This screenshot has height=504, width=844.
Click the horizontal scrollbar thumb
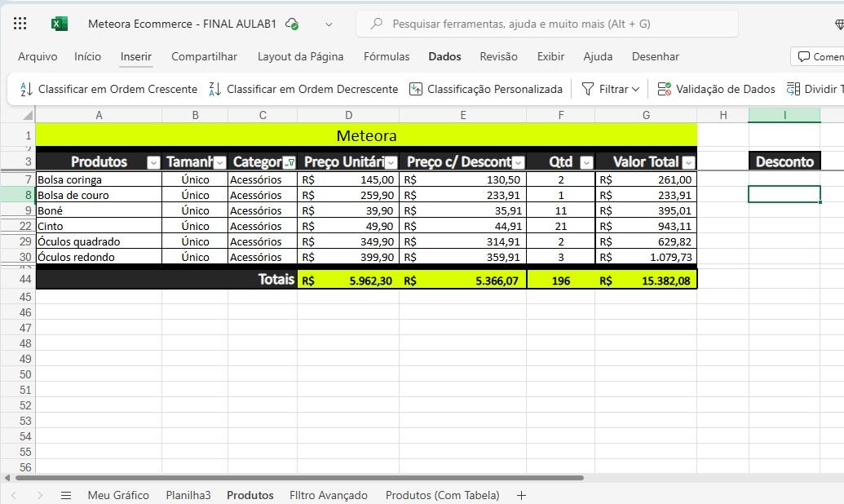point(299,478)
